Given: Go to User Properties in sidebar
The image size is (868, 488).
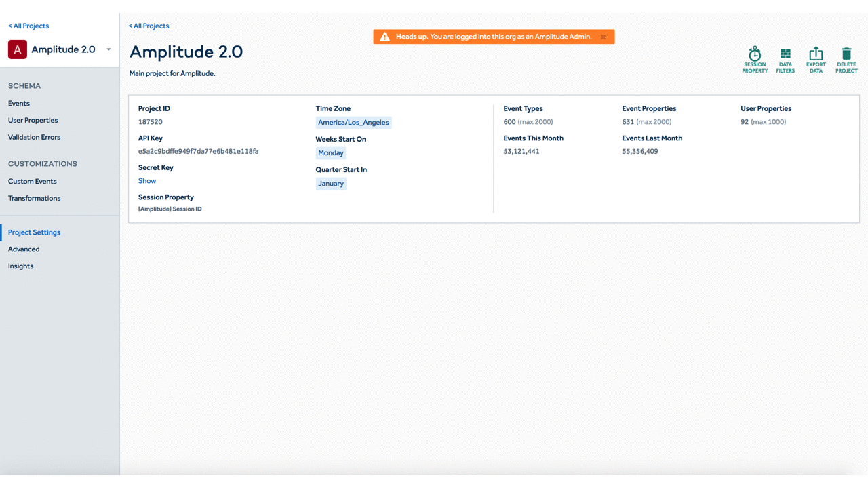Looking at the screenshot, I should tap(33, 121).
